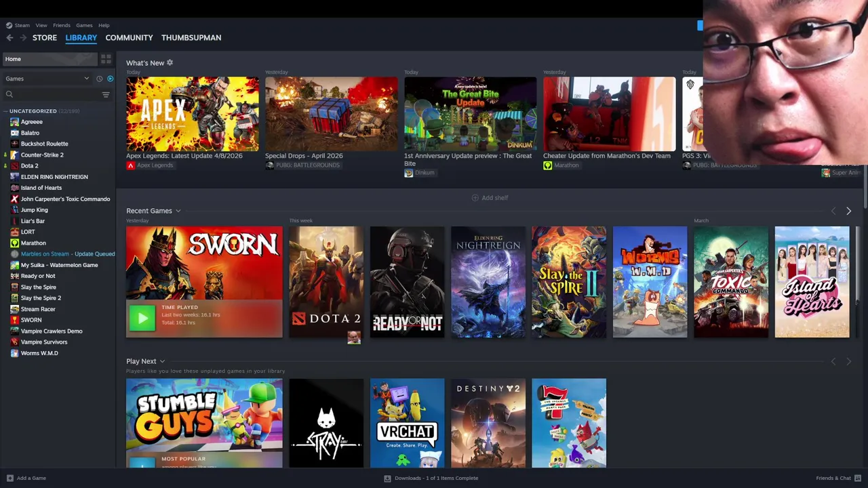Go back using the navigation back arrow
Viewport: 868px width, 488px height.
(x=9, y=38)
